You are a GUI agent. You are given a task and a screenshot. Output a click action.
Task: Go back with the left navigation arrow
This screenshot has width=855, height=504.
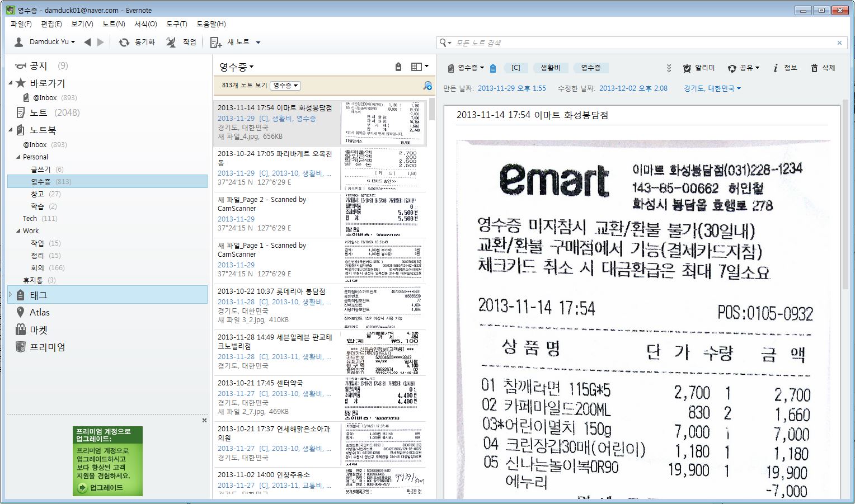click(87, 42)
